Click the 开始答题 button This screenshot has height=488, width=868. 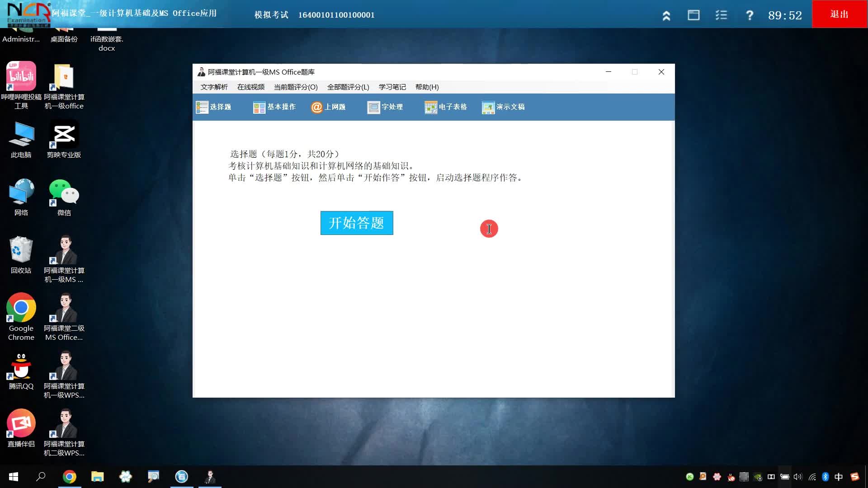[x=357, y=223]
